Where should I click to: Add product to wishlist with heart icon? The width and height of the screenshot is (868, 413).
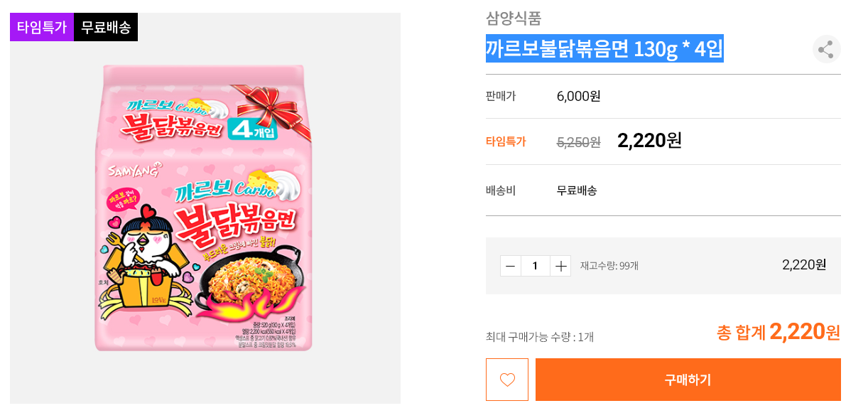tap(507, 380)
